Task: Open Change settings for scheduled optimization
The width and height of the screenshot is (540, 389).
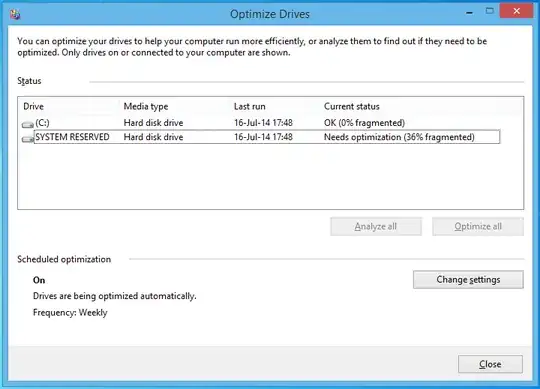Action: point(468,280)
